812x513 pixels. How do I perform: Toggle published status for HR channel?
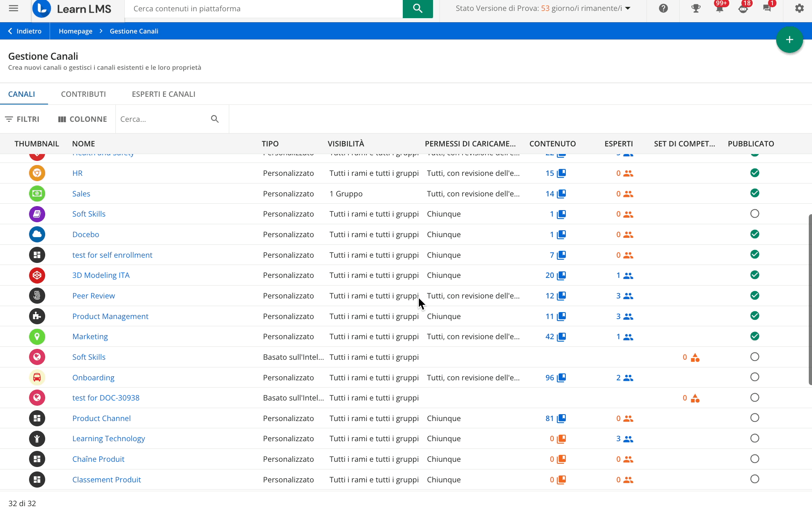pos(755,173)
